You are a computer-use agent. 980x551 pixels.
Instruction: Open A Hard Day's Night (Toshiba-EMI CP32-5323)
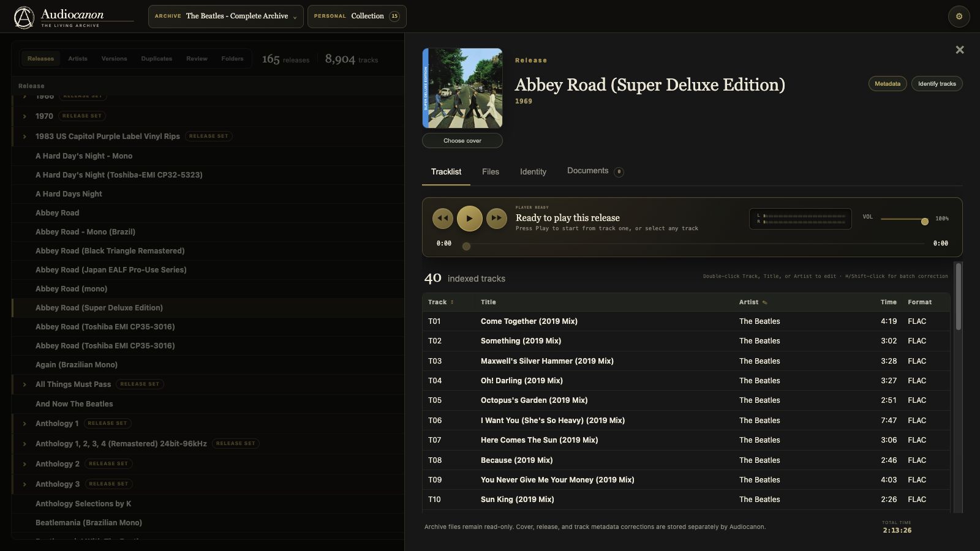(208, 175)
